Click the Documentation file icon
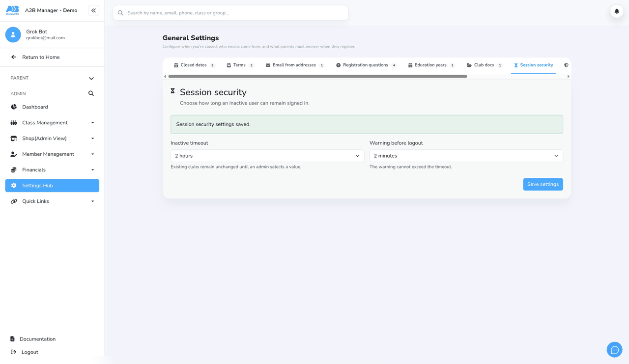 tap(13, 339)
